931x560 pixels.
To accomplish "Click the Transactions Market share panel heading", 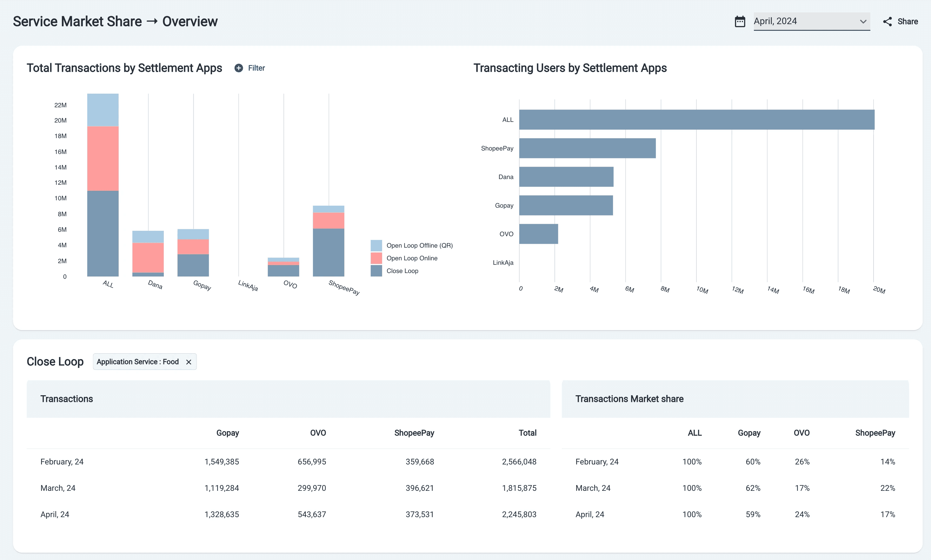I will (x=629, y=399).
